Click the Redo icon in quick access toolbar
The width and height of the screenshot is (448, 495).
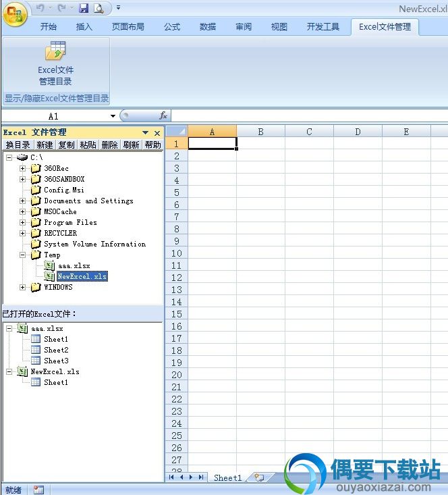click(x=62, y=8)
